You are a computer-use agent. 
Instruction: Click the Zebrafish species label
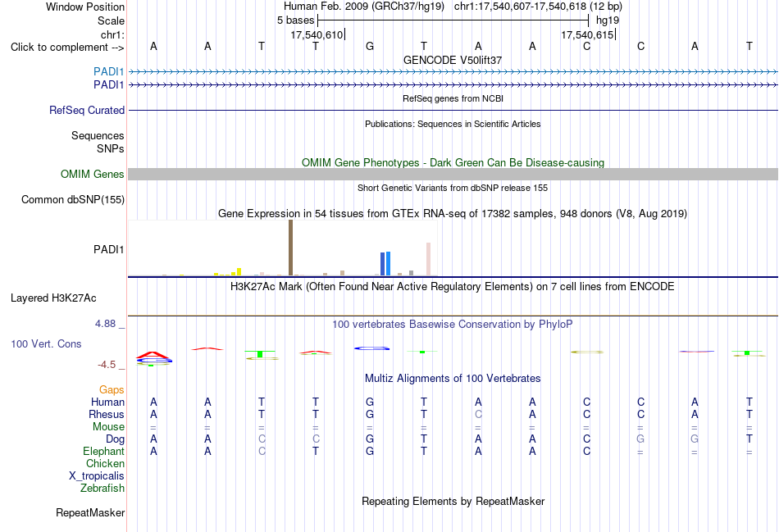click(102, 489)
